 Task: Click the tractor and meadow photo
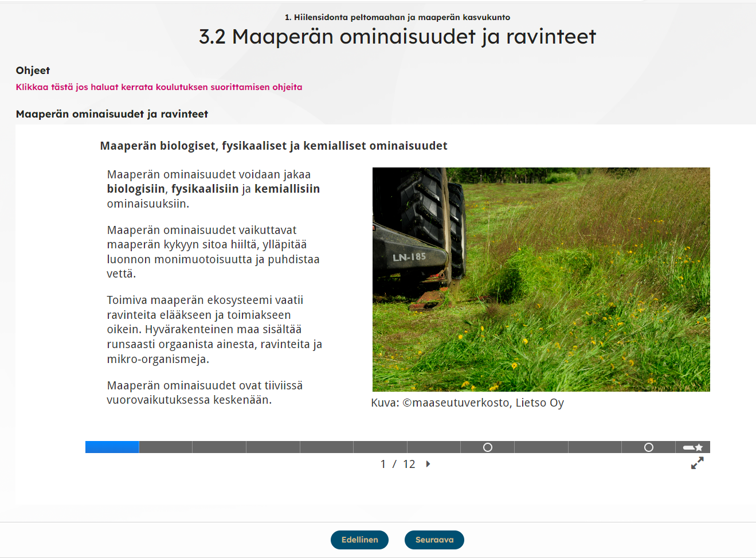[541, 279]
